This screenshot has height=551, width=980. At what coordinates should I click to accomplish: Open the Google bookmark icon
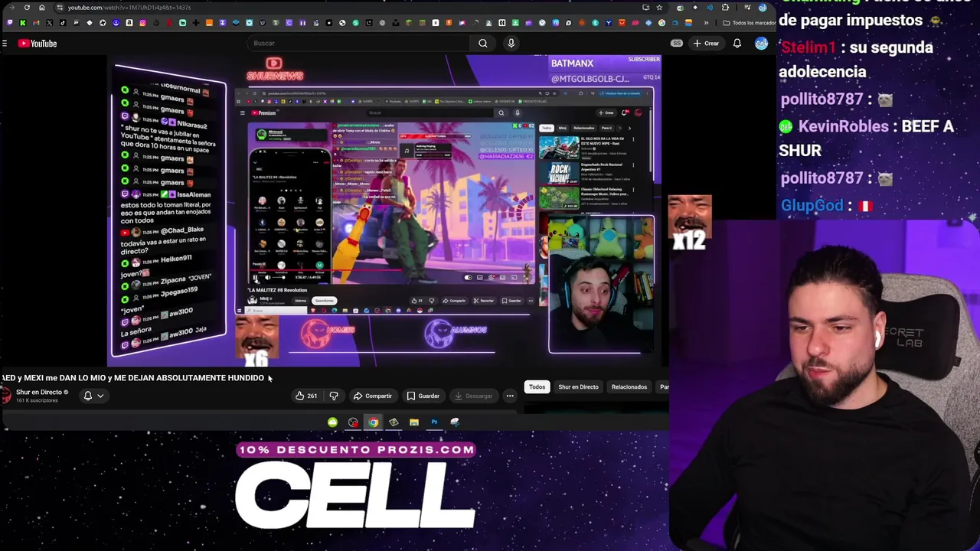pyautogui.click(x=661, y=23)
